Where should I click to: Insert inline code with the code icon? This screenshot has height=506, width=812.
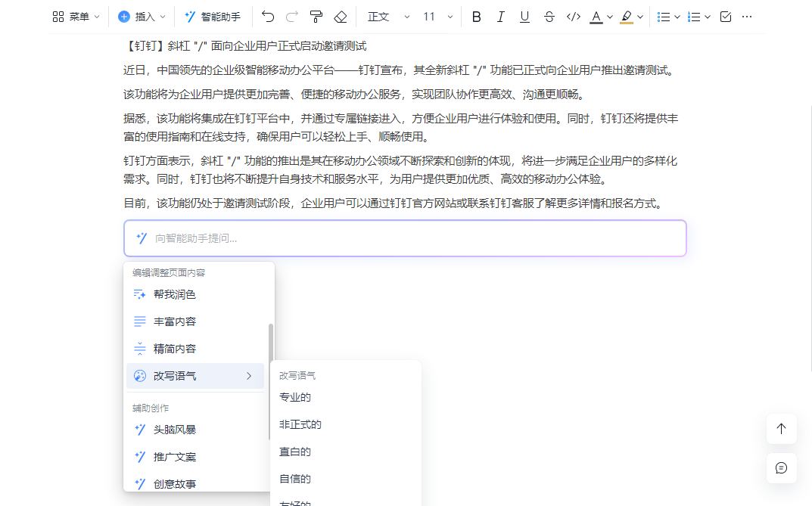coord(573,17)
